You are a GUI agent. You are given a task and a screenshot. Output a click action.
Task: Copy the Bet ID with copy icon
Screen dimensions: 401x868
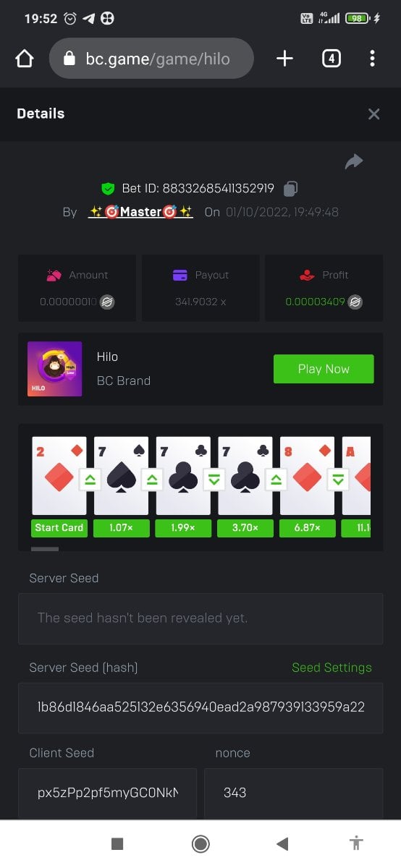pos(290,189)
